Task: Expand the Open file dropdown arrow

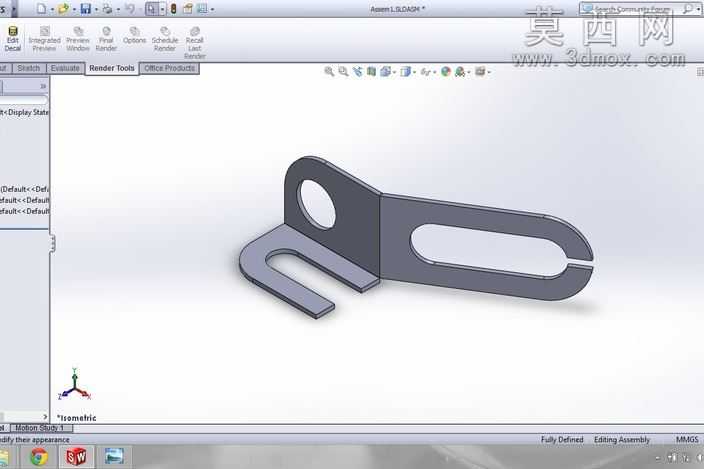Action: pyautogui.click(x=74, y=9)
